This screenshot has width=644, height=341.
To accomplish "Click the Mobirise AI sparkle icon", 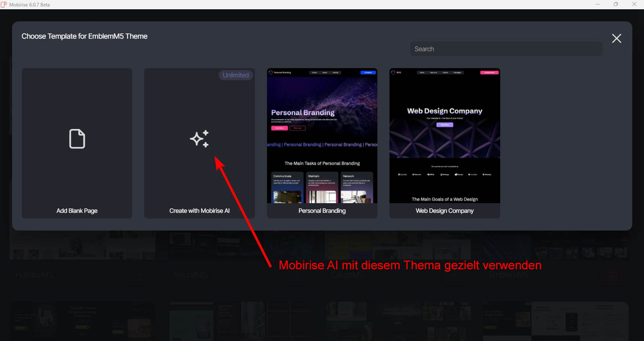I will pyautogui.click(x=199, y=139).
